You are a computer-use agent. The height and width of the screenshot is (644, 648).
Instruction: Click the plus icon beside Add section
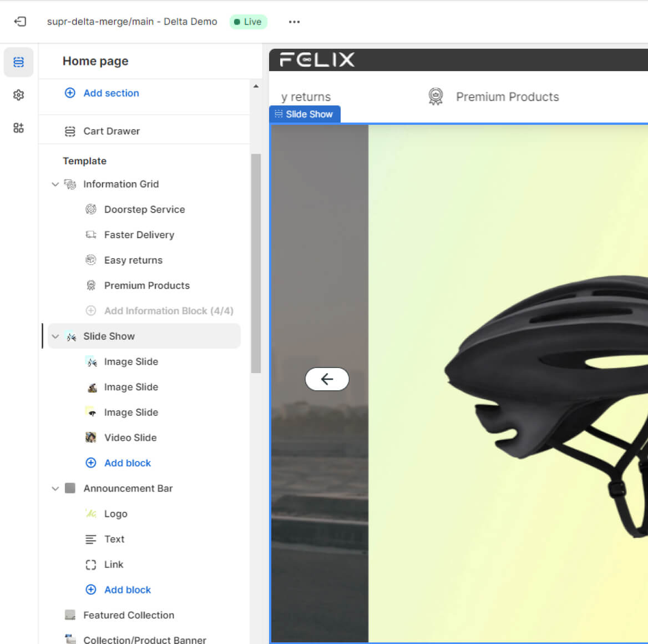point(70,93)
